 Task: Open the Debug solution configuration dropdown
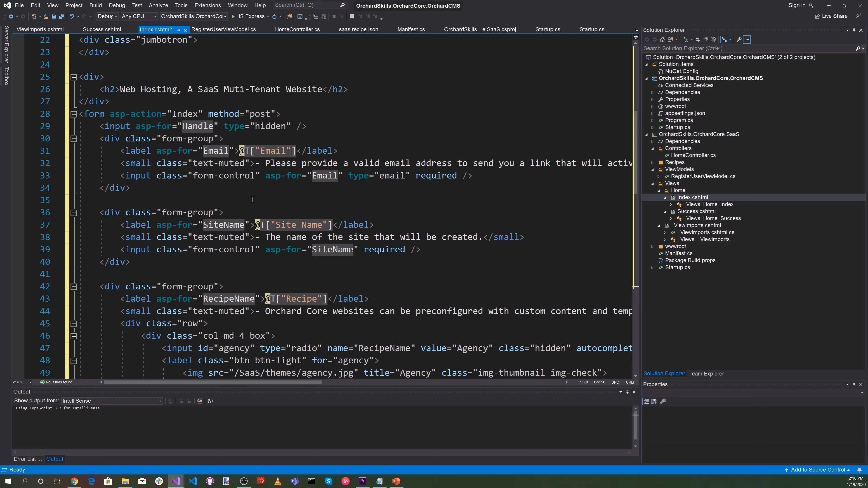(107, 16)
